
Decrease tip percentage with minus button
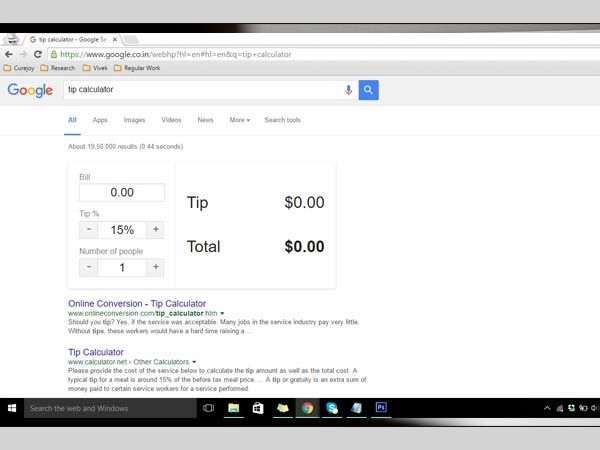pyautogui.click(x=89, y=230)
